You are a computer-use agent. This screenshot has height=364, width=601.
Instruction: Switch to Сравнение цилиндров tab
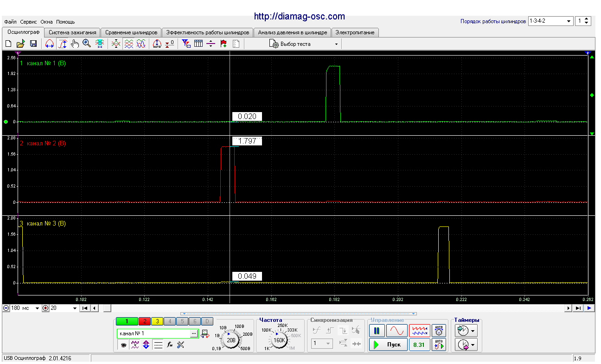tap(131, 32)
